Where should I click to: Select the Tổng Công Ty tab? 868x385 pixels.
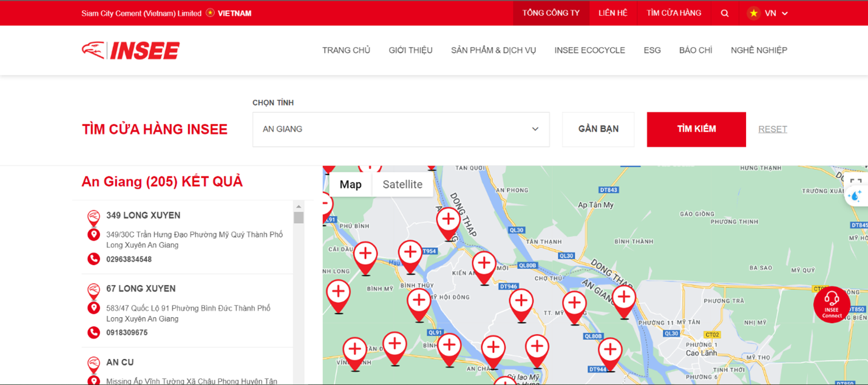tap(551, 13)
